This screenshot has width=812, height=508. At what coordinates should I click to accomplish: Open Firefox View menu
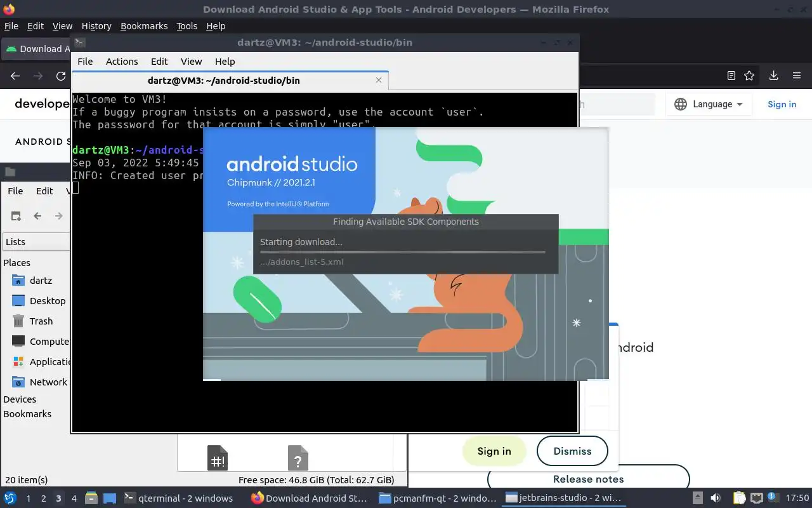pos(62,26)
